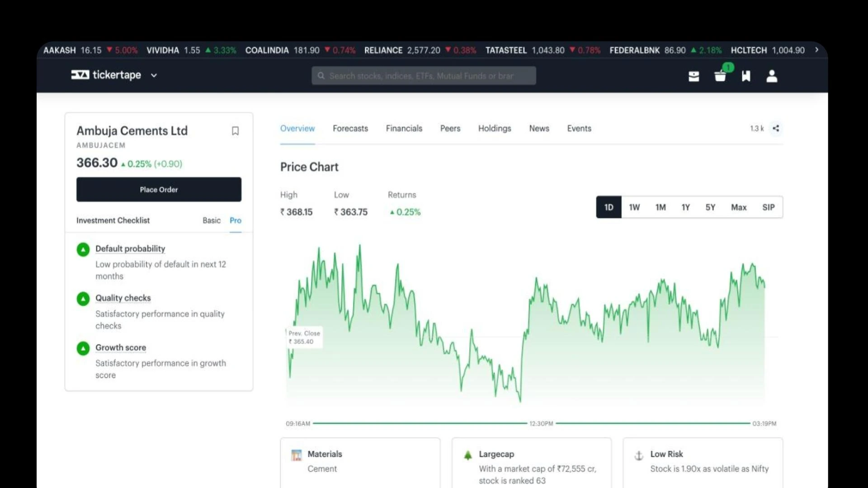Open the user profile icon
The width and height of the screenshot is (868, 488).
coord(772,76)
